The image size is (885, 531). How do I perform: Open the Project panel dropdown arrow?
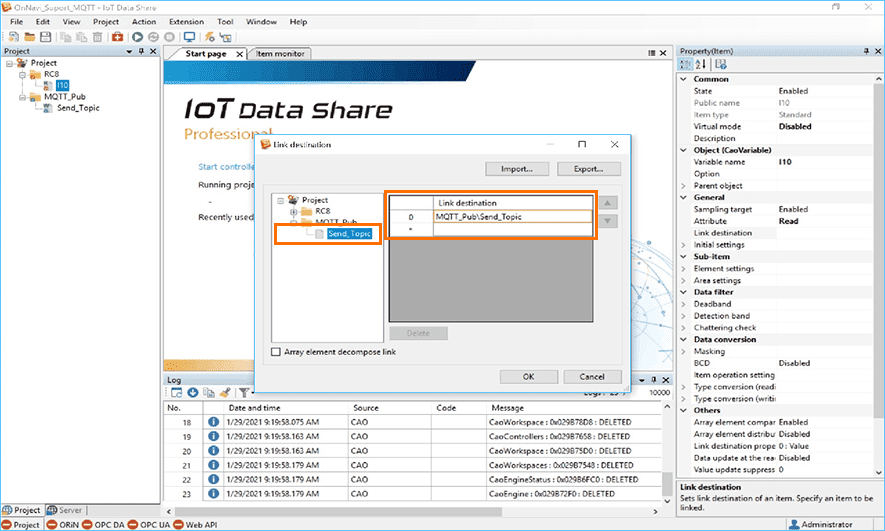[x=129, y=51]
